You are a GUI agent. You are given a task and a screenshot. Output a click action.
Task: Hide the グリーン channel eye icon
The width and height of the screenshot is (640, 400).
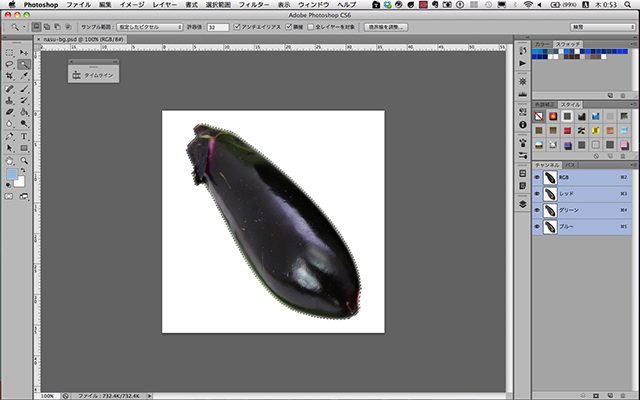pyautogui.click(x=537, y=210)
